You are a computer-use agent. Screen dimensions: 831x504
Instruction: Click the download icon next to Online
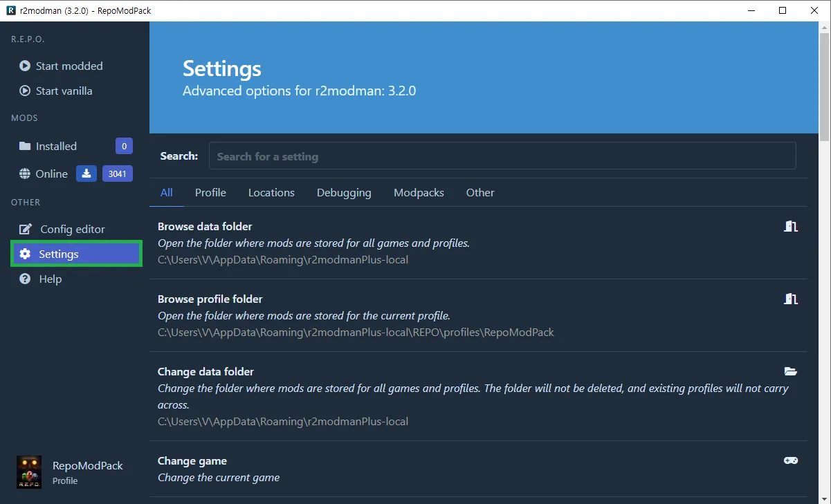[x=86, y=174]
